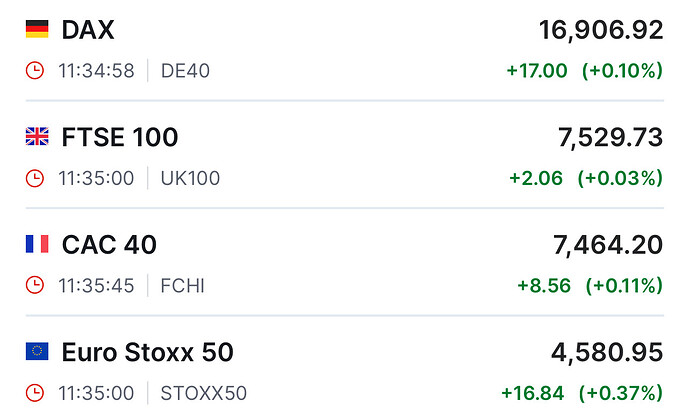Click the EU flag icon beside Euro Stoxx 50
The width and height of the screenshot is (690, 415).
pos(36,352)
